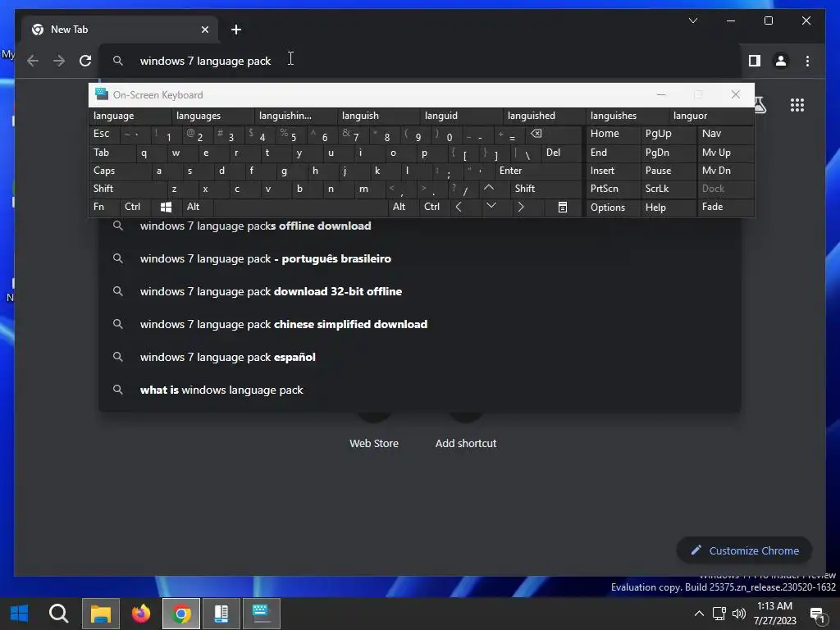
Task: Open the notification center icon
Action: [x=817, y=614]
